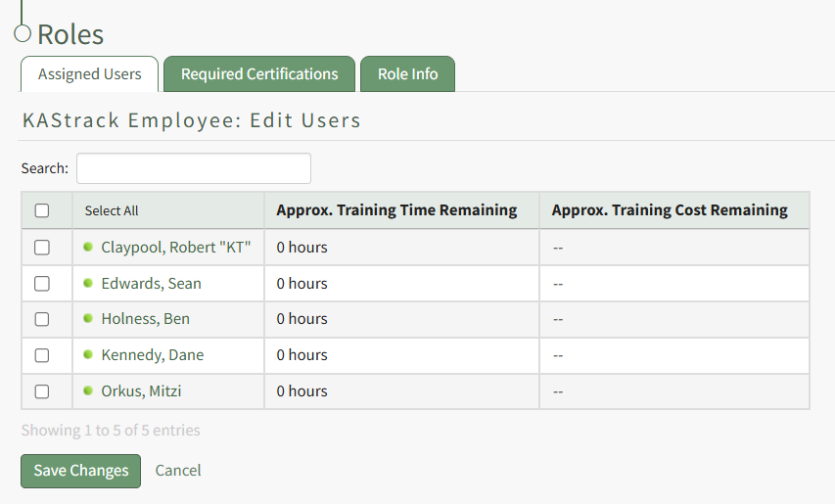This screenshot has height=504, width=835.
Task: Toggle the Select All header checkbox
Action: click(42, 210)
